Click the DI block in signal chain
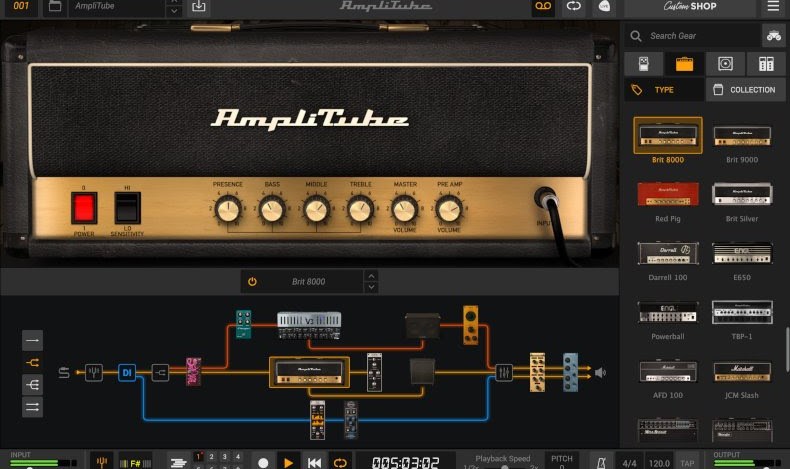 click(127, 372)
